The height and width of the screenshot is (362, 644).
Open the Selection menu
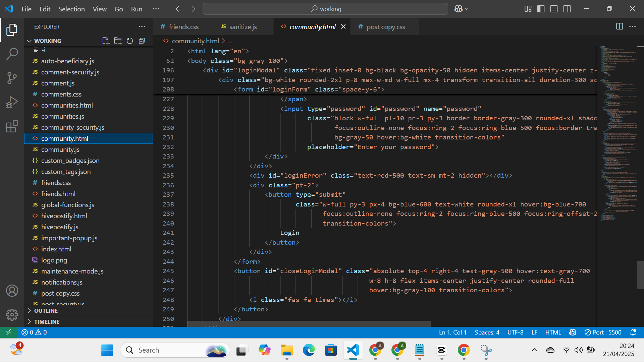pyautogui.click(x=71, y=9)
